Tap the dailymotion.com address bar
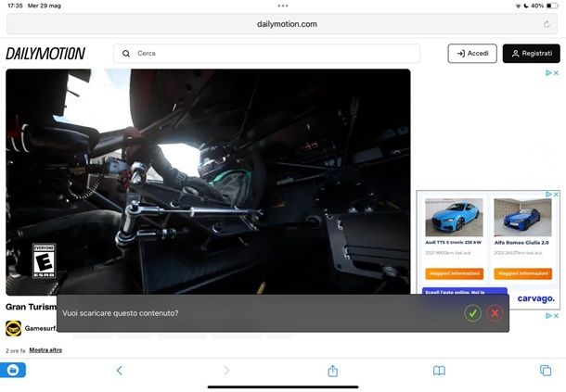 (282, 24)
